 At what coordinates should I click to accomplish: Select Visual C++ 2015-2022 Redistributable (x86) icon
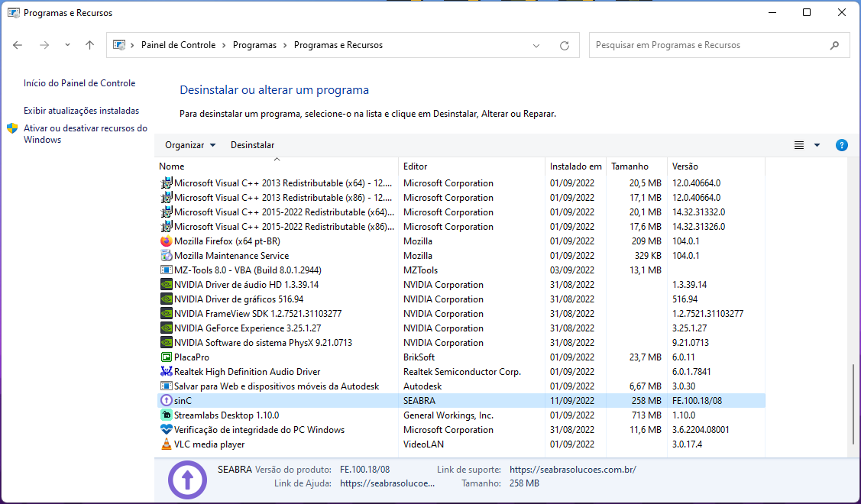[x=167, y=226]
